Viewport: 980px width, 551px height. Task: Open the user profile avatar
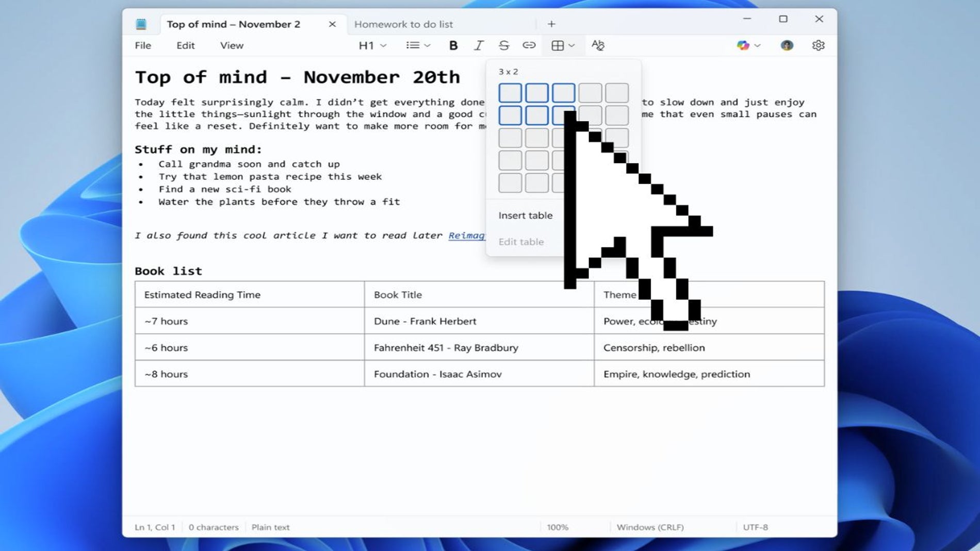coord(787,45)
